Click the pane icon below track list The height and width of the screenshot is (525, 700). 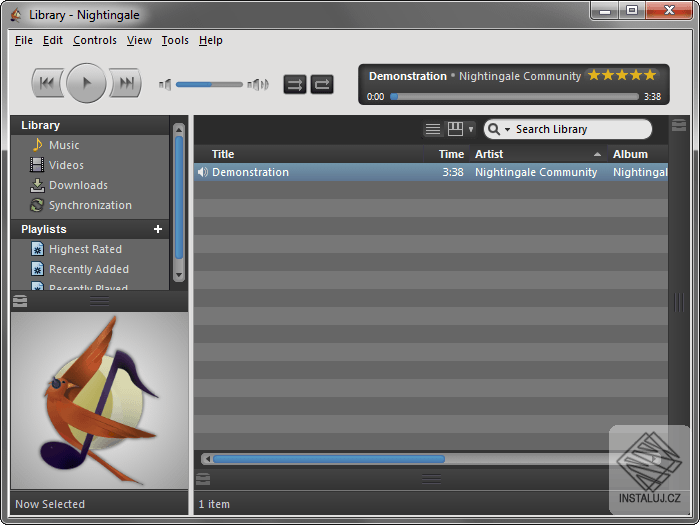[203, 479]
